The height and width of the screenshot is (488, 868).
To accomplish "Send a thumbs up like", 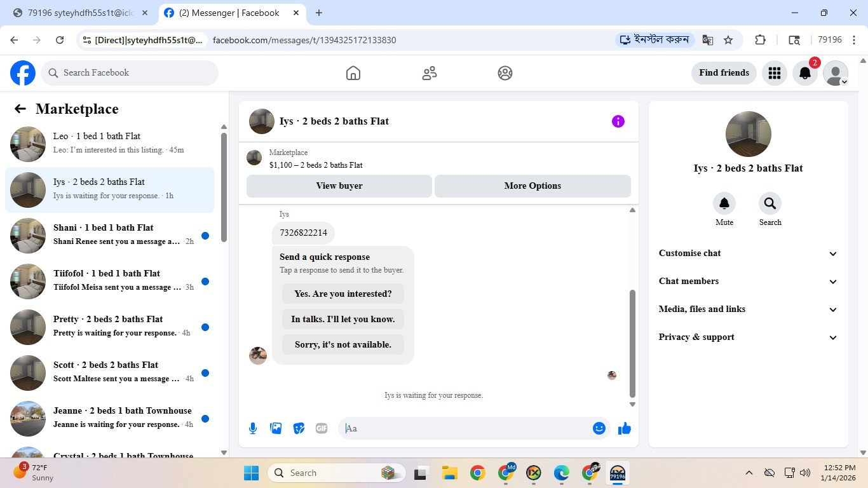I will click(625, 428).
